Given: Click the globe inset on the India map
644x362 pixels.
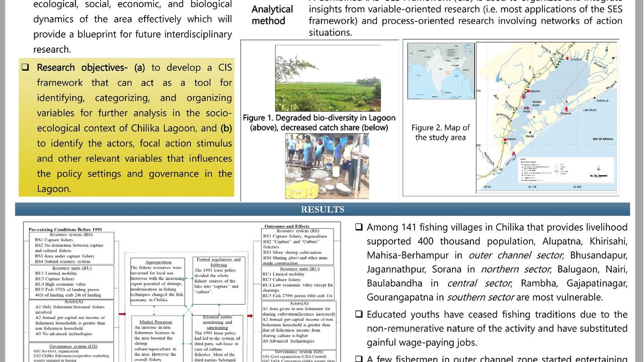Looking at the screenshot, I should [468, 49].
